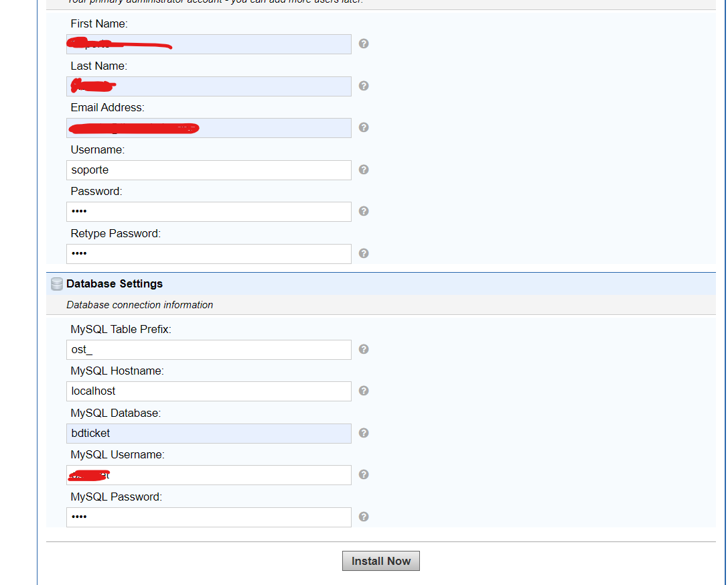Click the Install Now button
The image size is (728, 585).
pos(380,561)
